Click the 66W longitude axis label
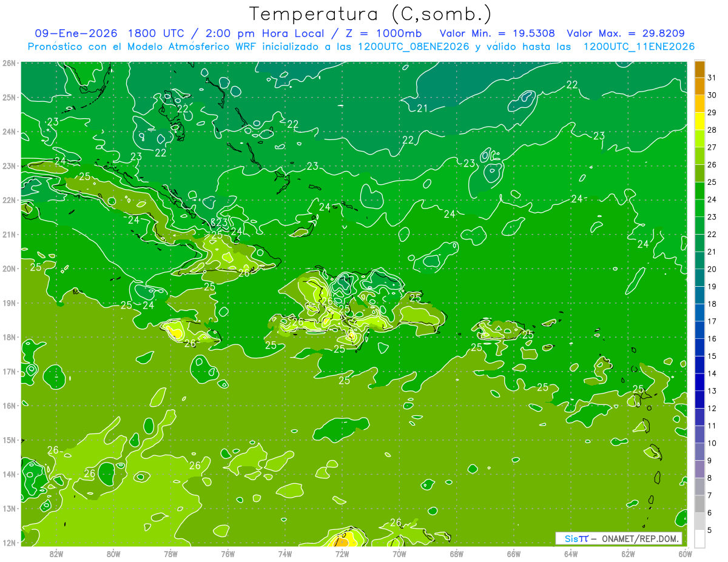The image size is (728, 562). click(514, 554)
